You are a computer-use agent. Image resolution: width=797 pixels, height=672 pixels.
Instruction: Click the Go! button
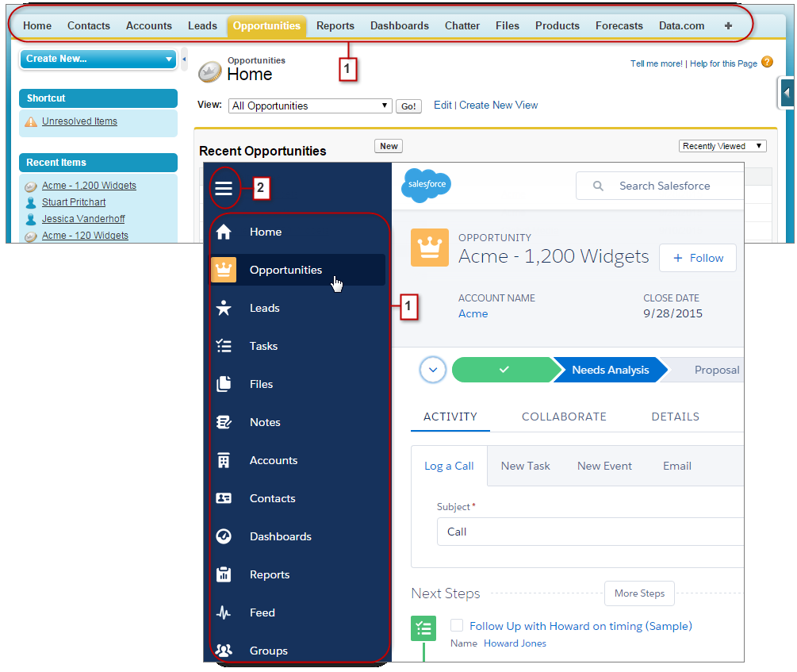408,106
